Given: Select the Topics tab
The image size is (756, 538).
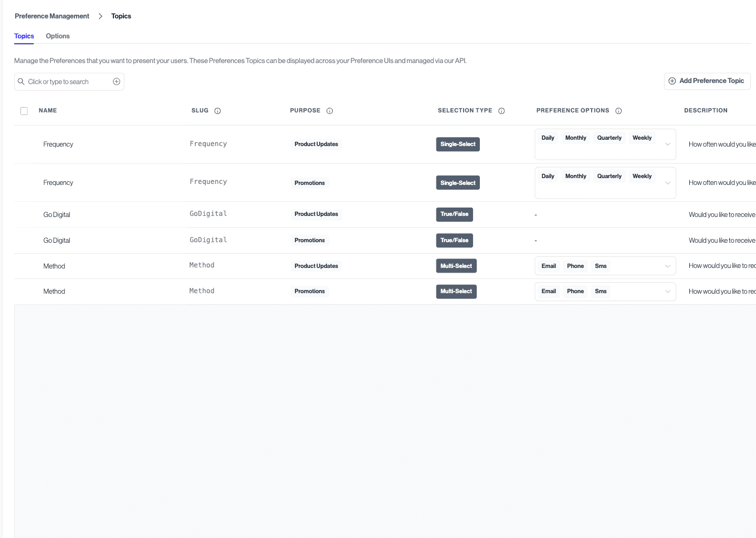Looking at the screenshot, I should pyautogui.click(x=24, y=36).
